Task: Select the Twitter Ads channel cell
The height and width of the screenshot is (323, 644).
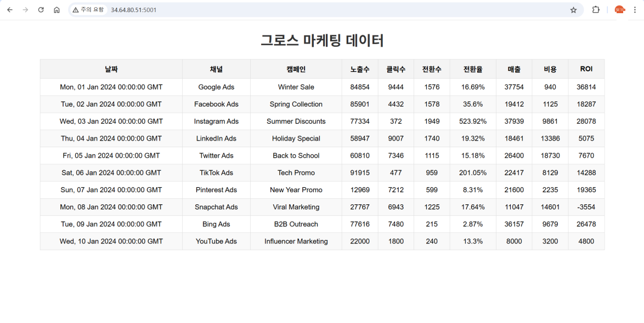Action: tap(217, 155)
